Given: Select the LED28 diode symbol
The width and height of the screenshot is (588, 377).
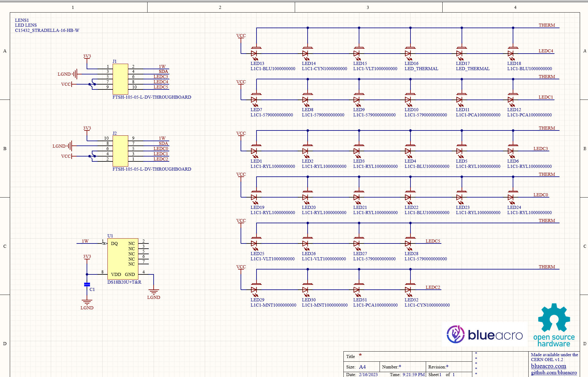Looking at the screenshot, I should point(409,244).
